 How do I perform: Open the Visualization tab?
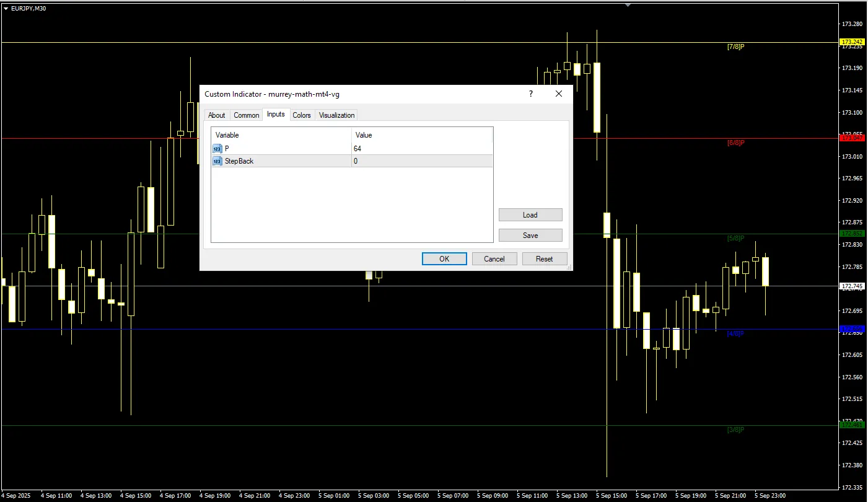(336, 115)
